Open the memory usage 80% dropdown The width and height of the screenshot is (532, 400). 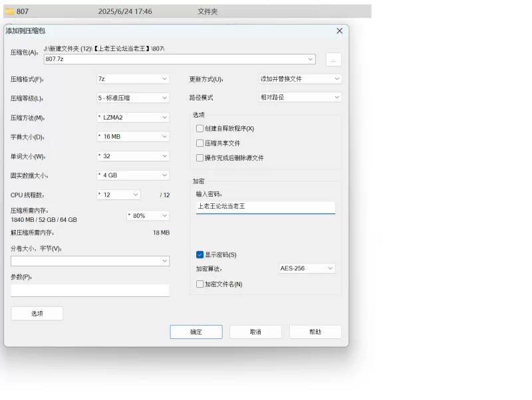(x=148, y=215)
